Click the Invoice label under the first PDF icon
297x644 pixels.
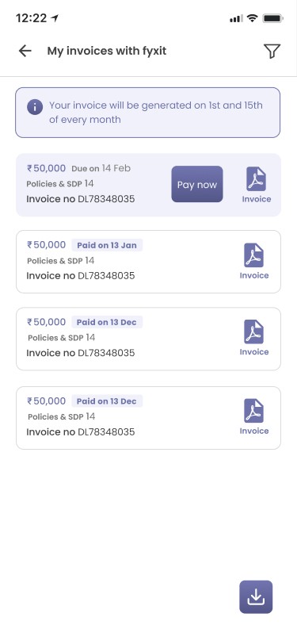pyautogui.click(x=257, y=199)
